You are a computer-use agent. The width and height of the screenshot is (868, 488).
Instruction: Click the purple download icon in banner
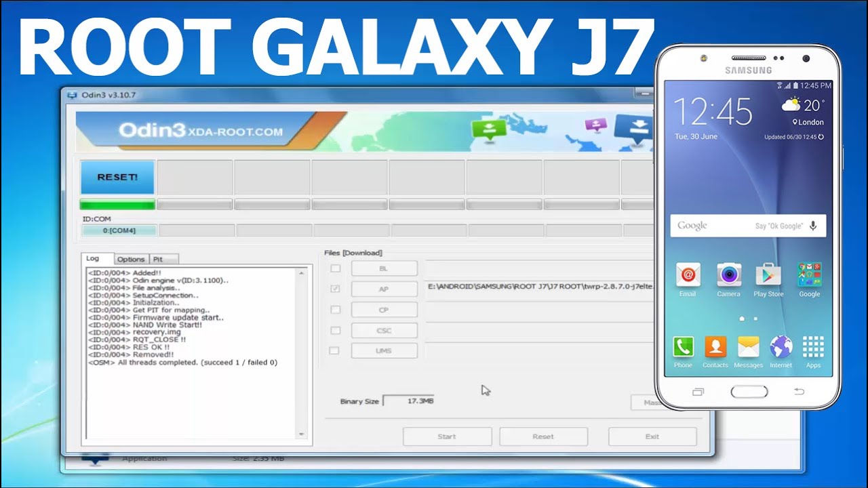(595, 125)
